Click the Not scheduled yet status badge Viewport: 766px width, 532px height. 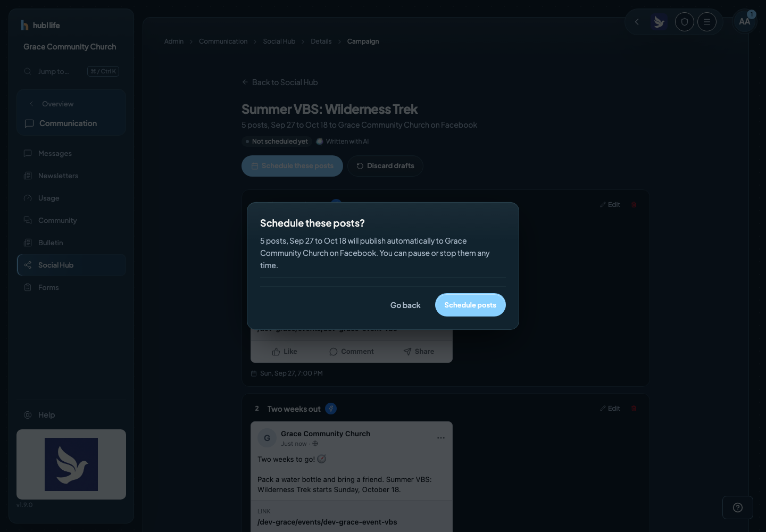tap(276, 142)
